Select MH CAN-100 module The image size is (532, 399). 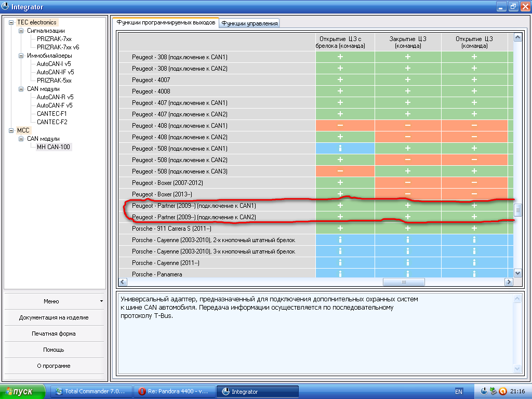pyautogui.click(x=54, y=147)
